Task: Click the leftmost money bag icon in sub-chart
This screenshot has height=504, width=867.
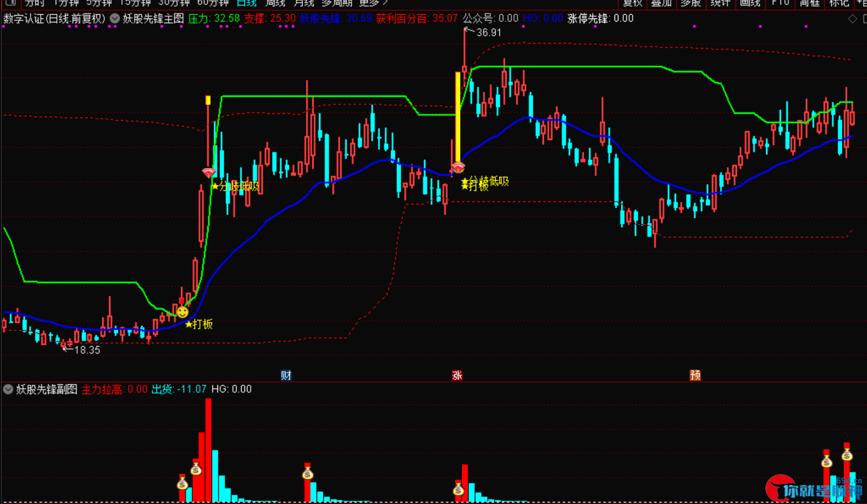Action: coord(182,482)
